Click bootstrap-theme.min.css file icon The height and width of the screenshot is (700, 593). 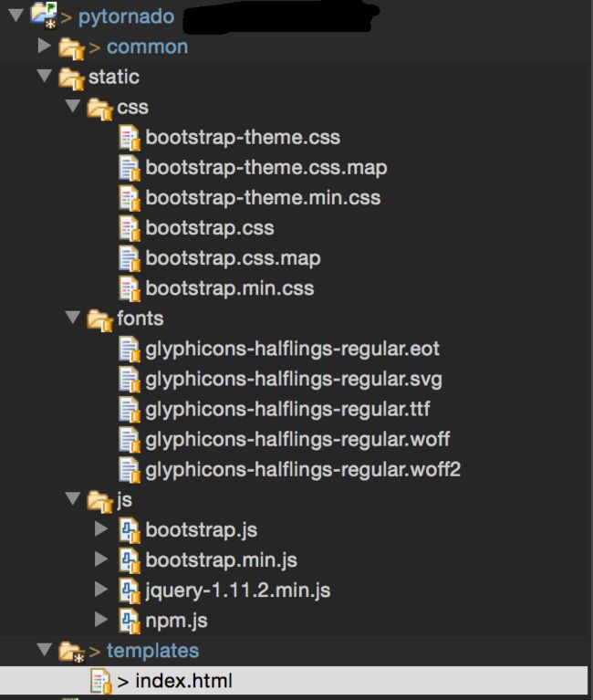pos(130,198)
